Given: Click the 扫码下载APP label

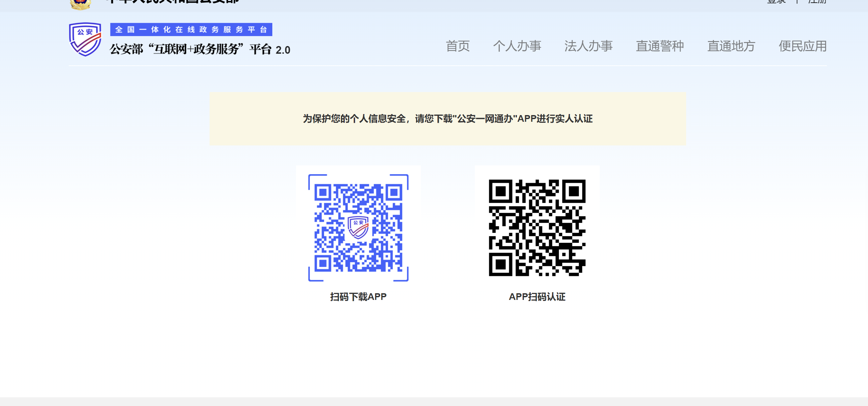Looking at the screenshot, I should pos(358,297).
